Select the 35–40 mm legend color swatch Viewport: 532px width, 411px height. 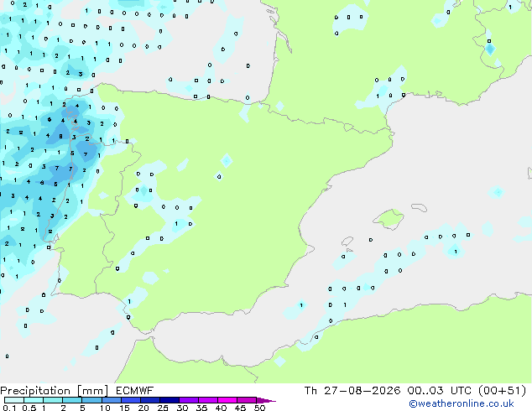click(x=208, y=400)
